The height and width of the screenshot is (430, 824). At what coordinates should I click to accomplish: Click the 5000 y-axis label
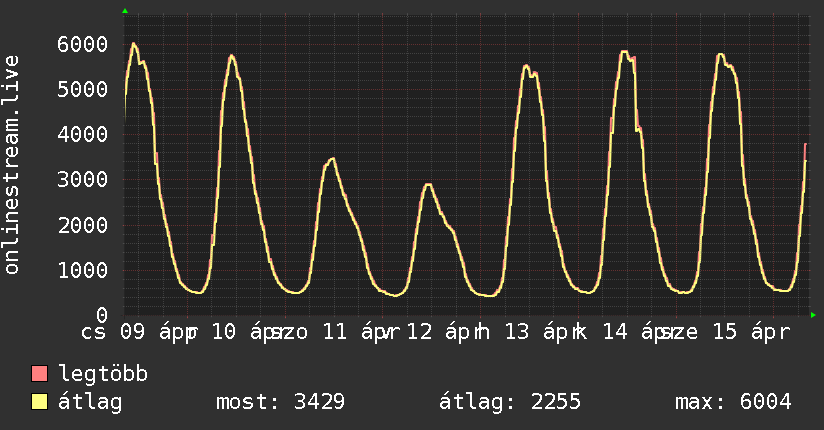click(83, 89)
